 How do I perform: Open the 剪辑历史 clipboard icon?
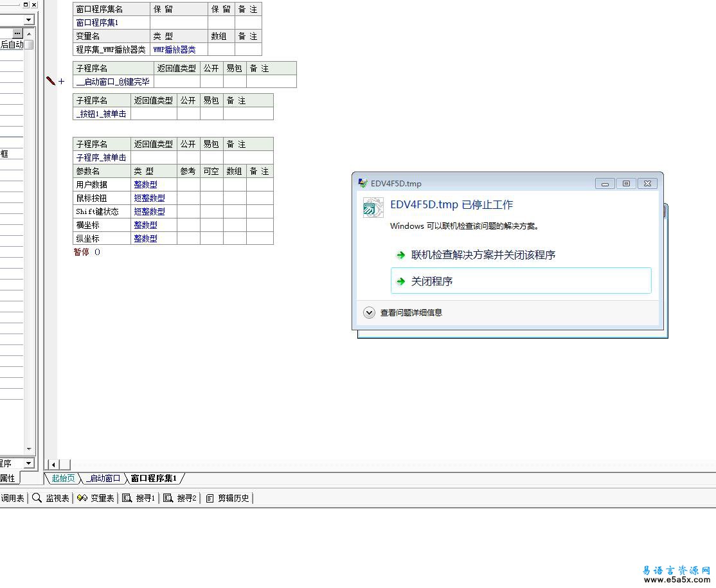[x=210, y=498]
